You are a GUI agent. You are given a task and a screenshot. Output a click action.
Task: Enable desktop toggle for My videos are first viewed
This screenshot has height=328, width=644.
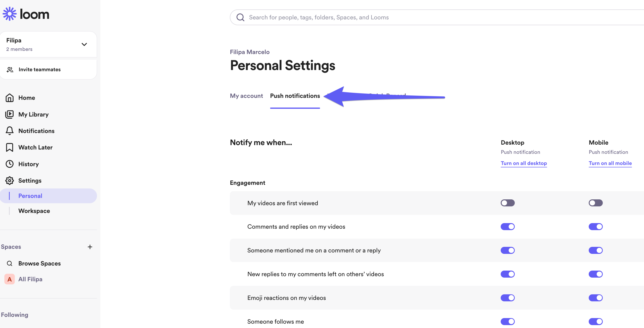[x=507, y=203]
